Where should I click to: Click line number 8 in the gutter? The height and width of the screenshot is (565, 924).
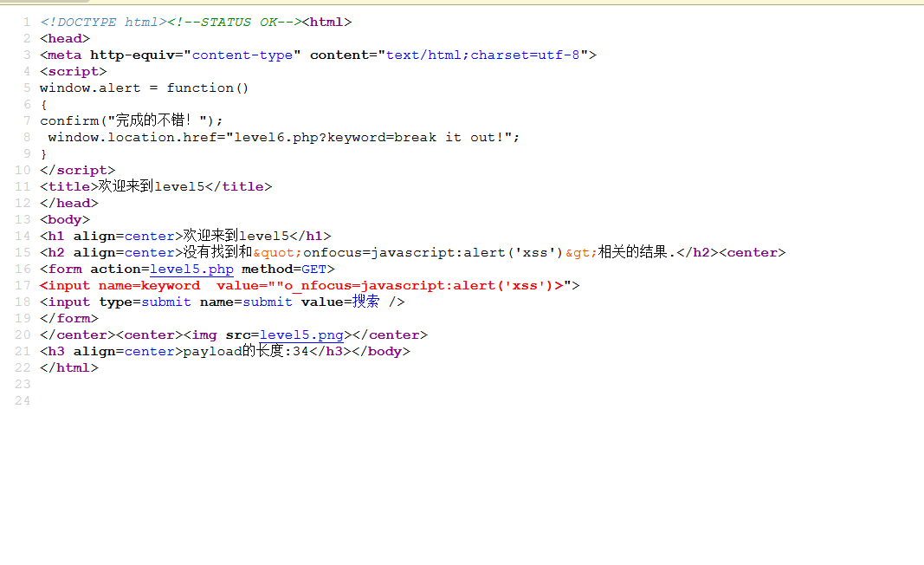[27, 138]
